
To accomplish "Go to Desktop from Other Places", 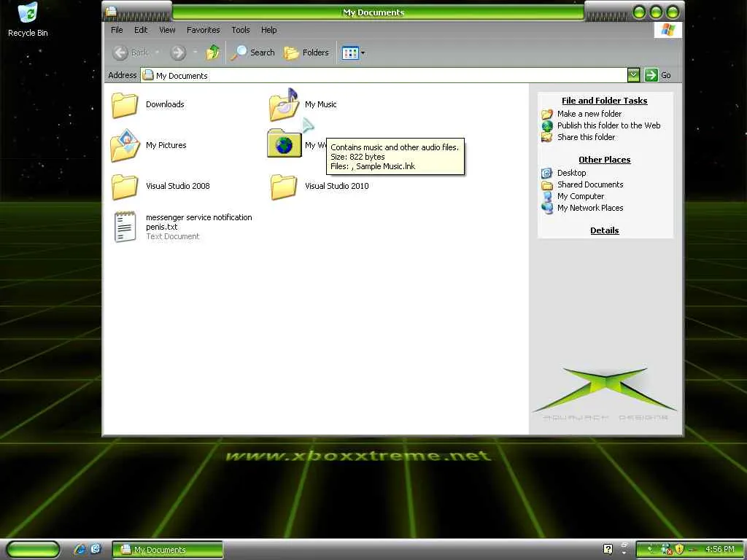I will 572,173.
